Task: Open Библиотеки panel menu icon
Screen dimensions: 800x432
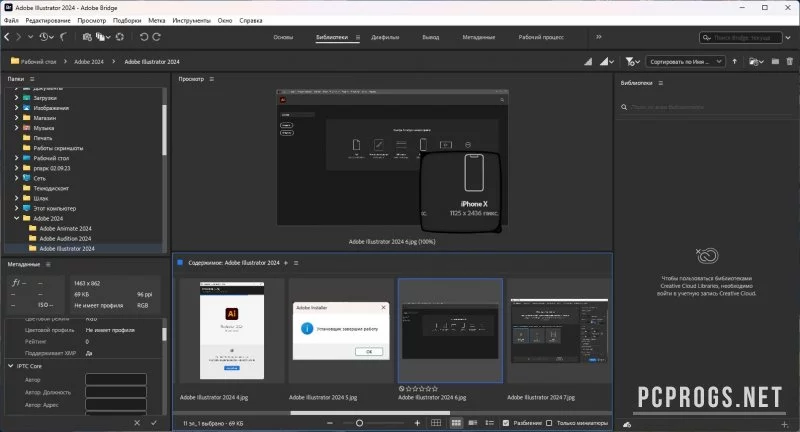Action: pos(661,83)
